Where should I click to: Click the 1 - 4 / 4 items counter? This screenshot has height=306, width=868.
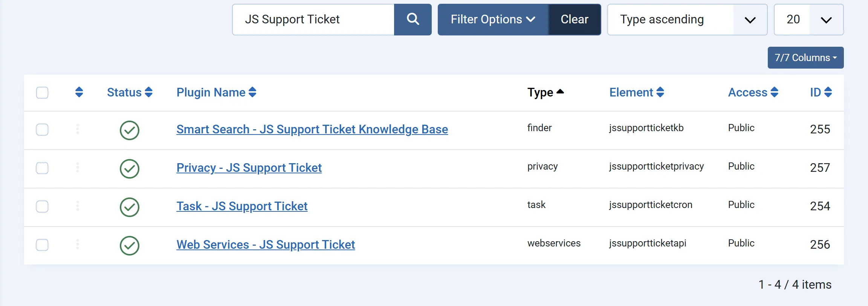pyautogui.click(x=795, y=285)
